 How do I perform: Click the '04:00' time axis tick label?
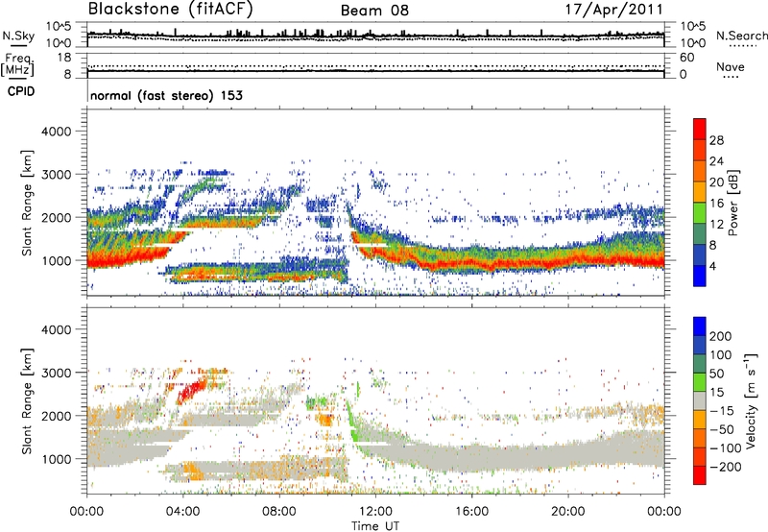click(x=182, y=512)
